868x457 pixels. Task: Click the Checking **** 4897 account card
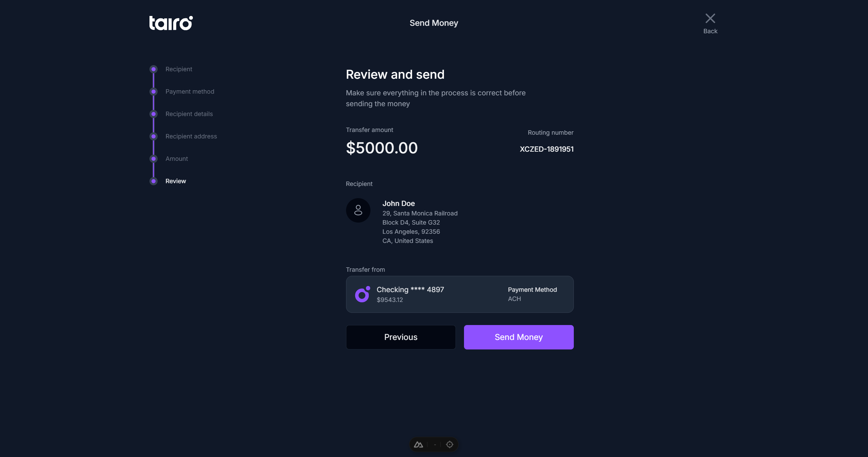tap(460, 294)
